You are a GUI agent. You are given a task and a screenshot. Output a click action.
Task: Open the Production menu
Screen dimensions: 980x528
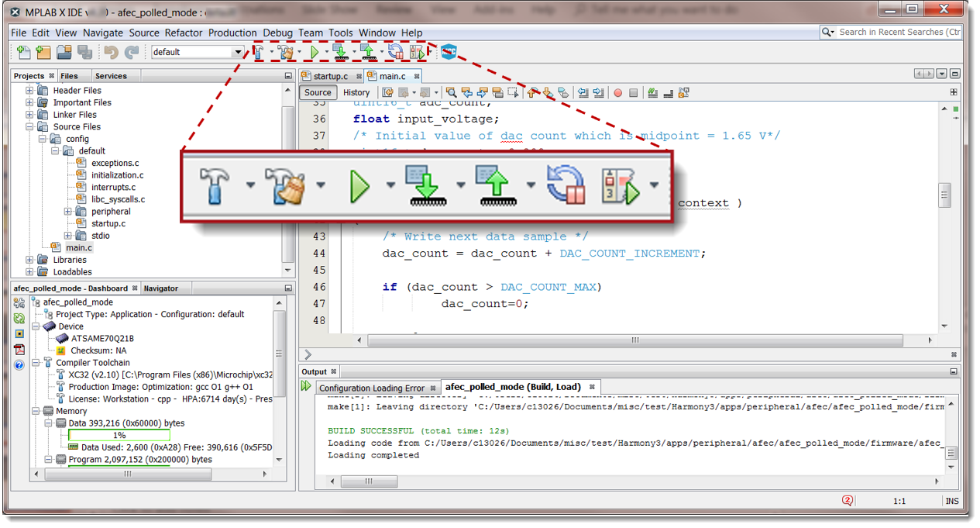pos(232,33)
